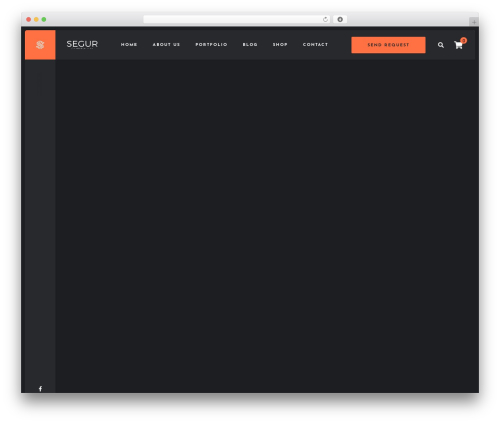Click the Facebook icon in the sidebar
This screenshot has height=423, width=500.
tap(40, 389)
